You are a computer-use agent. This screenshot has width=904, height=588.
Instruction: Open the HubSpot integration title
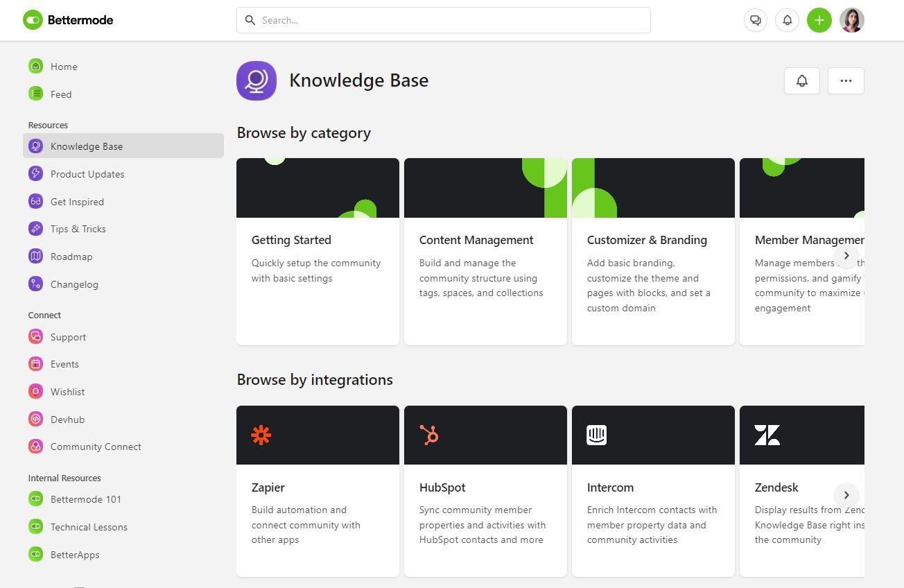coord(442,487)
